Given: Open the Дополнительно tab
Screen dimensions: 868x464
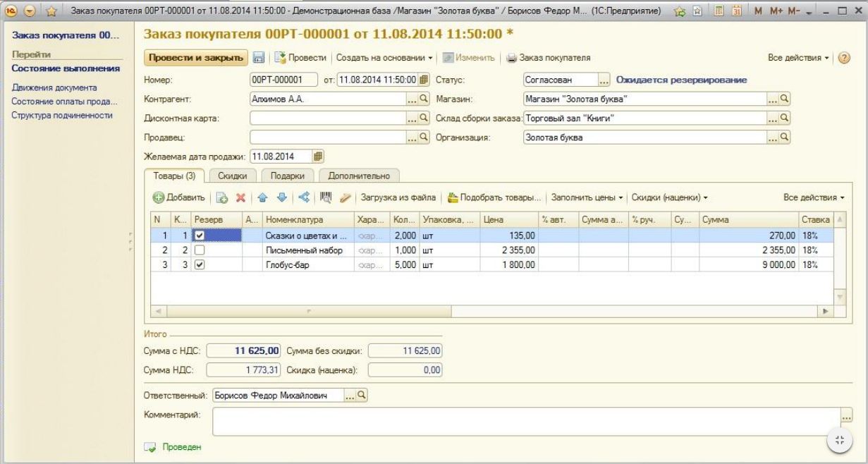Looking at the screenshot, I should [360, 175].
